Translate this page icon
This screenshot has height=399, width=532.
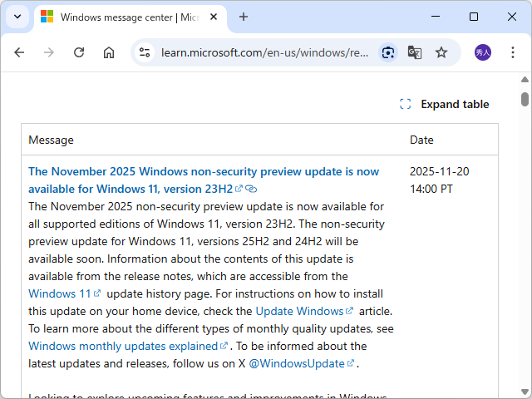(415, 52)
